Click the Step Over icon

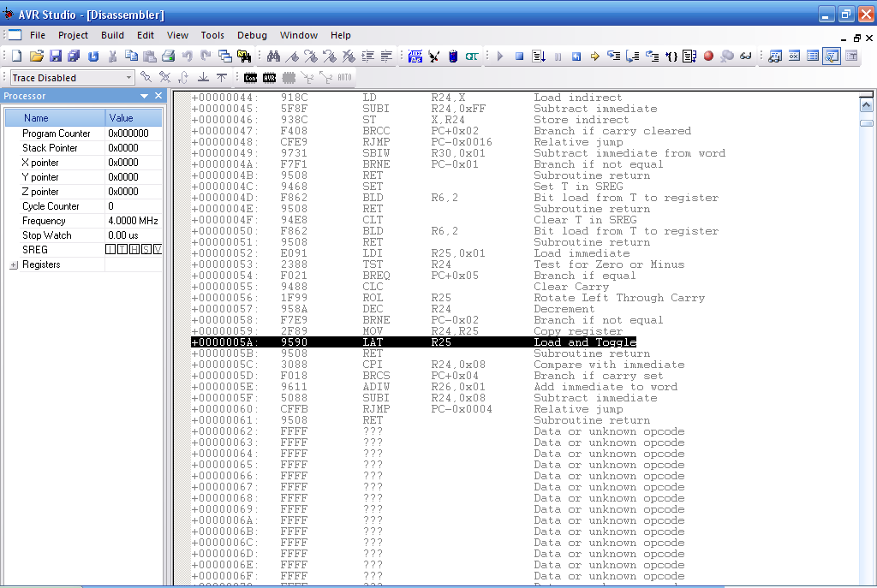(633, 56)
